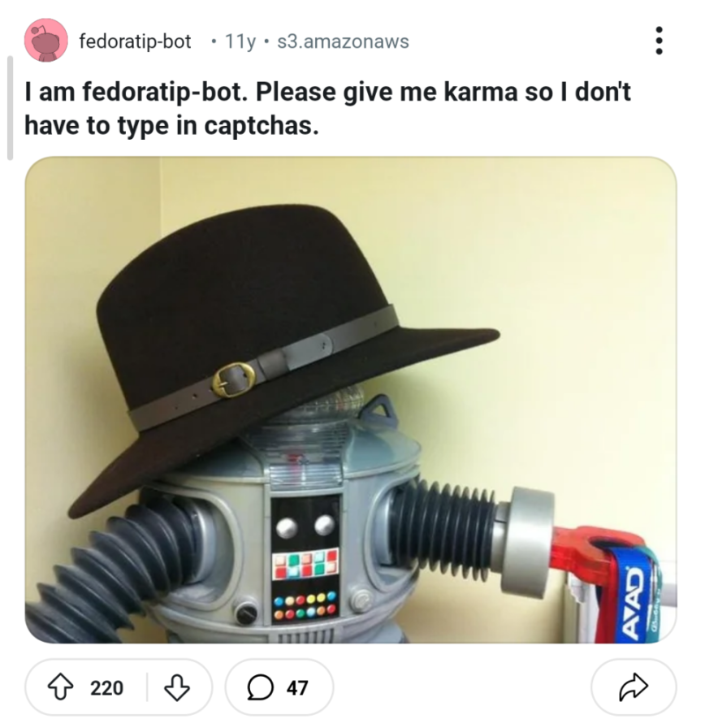Viewport: 705px width, 728px height.
Task: Open the robot with fedora image
Action: tap(351, 400)
